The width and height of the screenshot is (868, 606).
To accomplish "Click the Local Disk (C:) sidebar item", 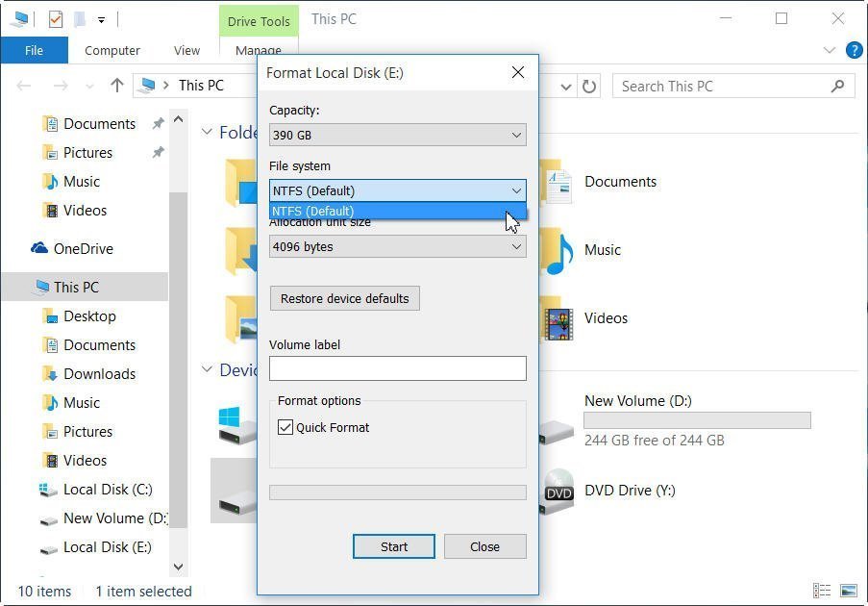I will click(x=108, y=489).
